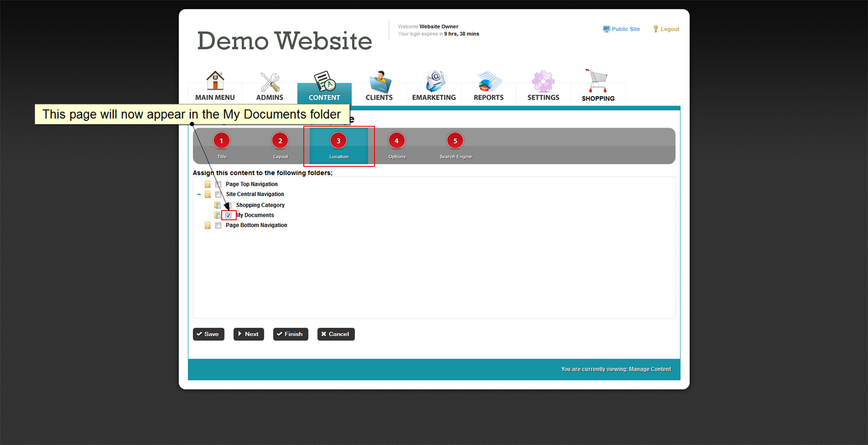This screenshot has width=868, height=445.
Task: Open the Admins tools icon
Action: [270, 82]
